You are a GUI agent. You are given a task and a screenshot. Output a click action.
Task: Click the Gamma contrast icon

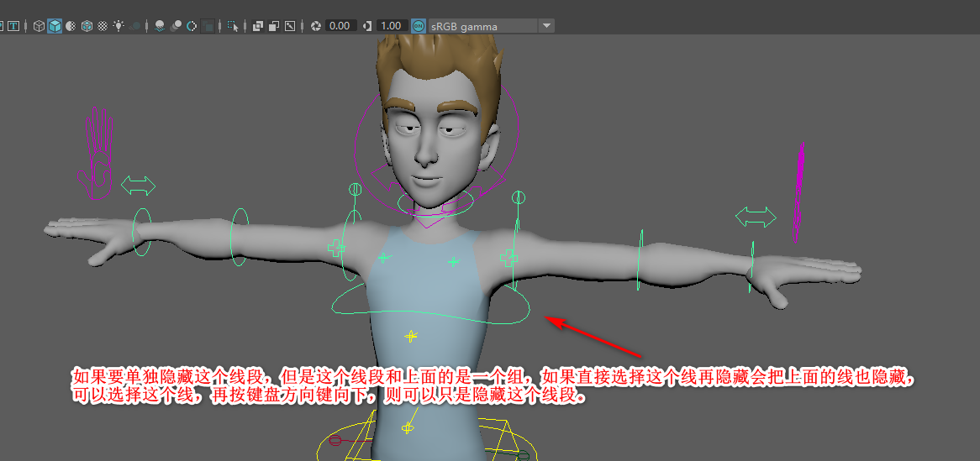tap(366, 26)
